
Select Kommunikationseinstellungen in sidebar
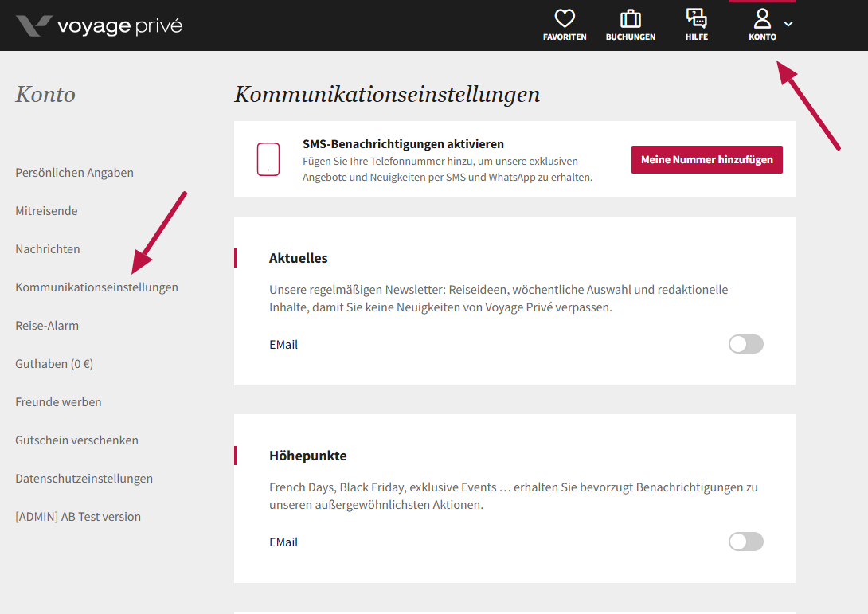(x=96, y=287)
